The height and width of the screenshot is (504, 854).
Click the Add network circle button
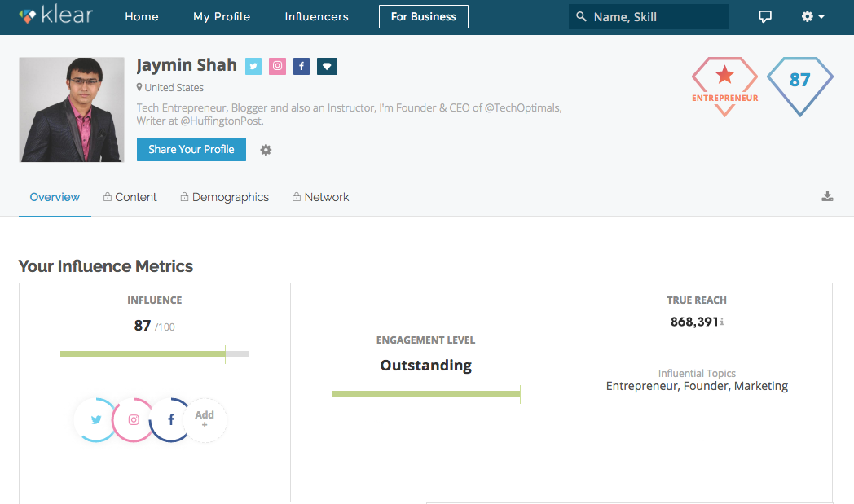pyautogui.click(x=205, y=420)
